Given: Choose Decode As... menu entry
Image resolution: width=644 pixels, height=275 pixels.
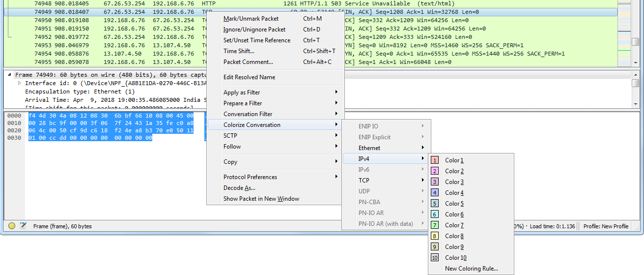Looking at the screenshot, I should tap(239, 188).
